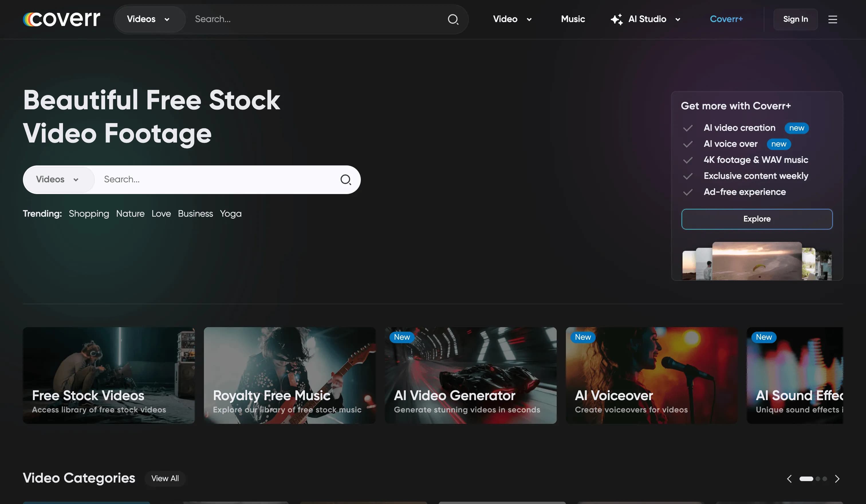Click 'Exclusive content weekly' text

pyautogui.click(x=756, y=176)
